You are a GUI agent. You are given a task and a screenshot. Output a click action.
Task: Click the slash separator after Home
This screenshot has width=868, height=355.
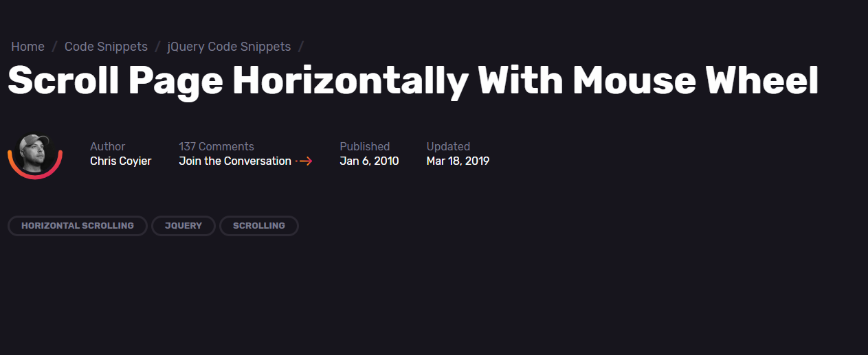[54, 47]
